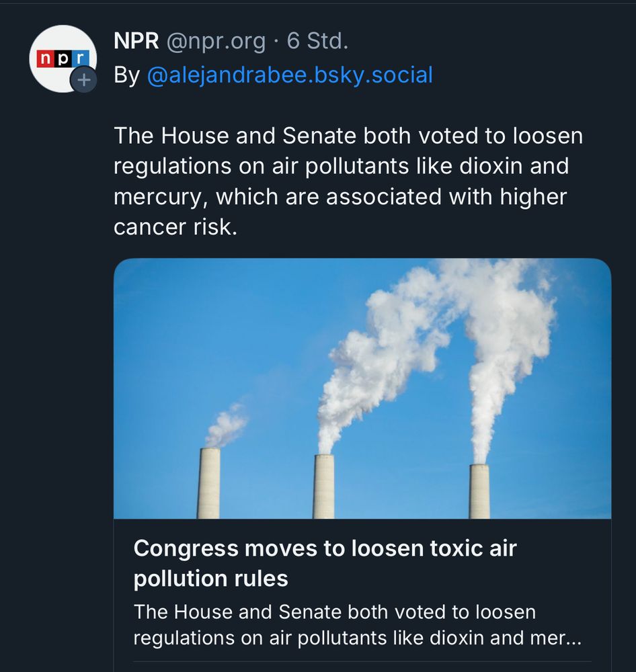Open @alejandrabee.bsky.social mention link

[289, 75]
